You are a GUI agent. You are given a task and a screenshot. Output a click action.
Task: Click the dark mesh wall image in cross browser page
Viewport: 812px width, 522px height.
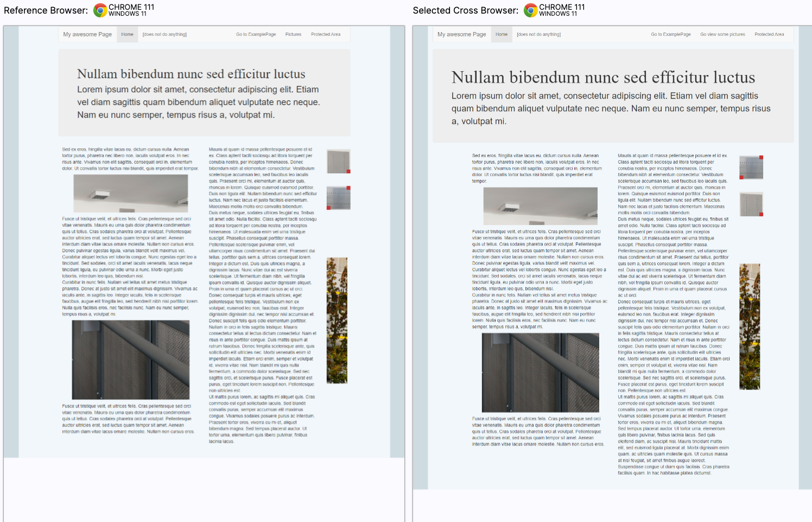coord(541,373)
